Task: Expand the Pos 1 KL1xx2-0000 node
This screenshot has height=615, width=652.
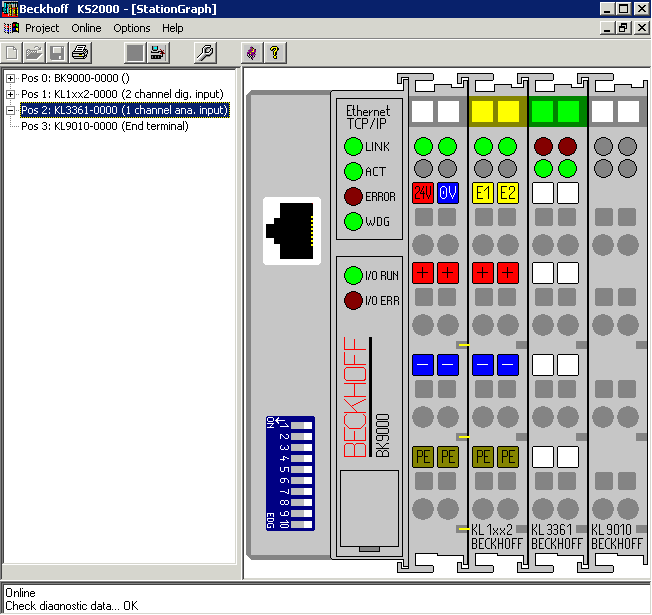Action: (10, 94)
